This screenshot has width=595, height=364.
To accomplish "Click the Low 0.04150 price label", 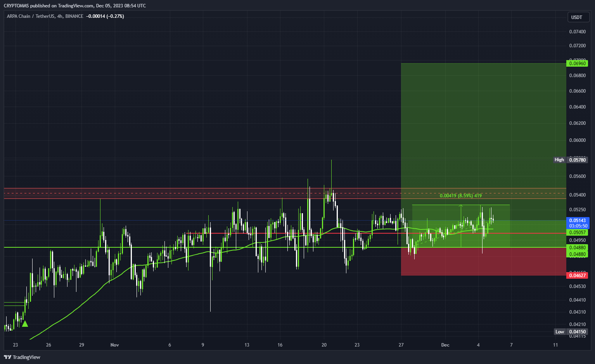I will 571,331.
